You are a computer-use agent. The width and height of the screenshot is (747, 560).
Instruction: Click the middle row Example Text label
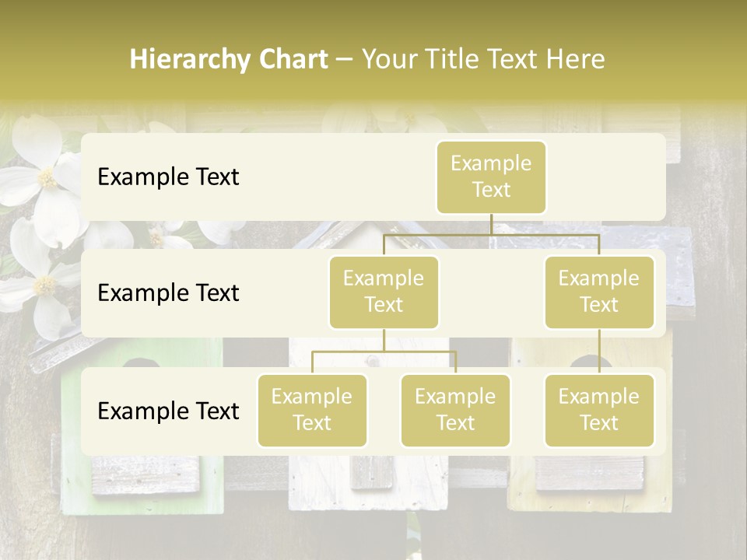point(167,292)
